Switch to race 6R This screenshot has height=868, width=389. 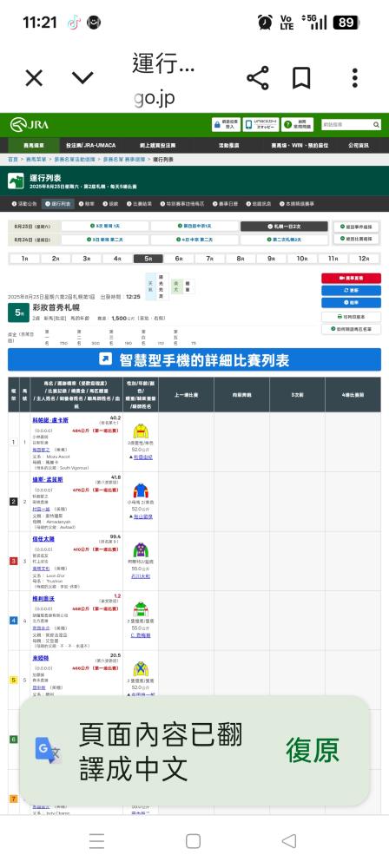[x=179, y=259]
